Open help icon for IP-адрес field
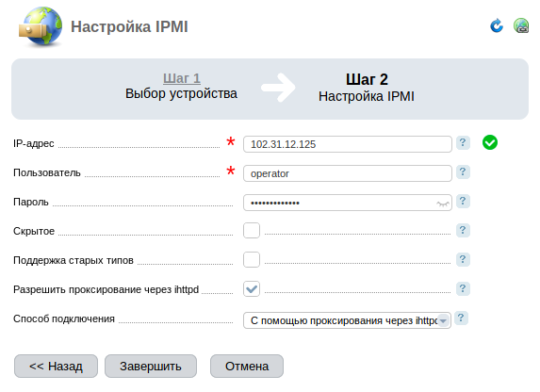Image resolution: width=540 pixels, height=392 pixels. [x=463, y=142]
